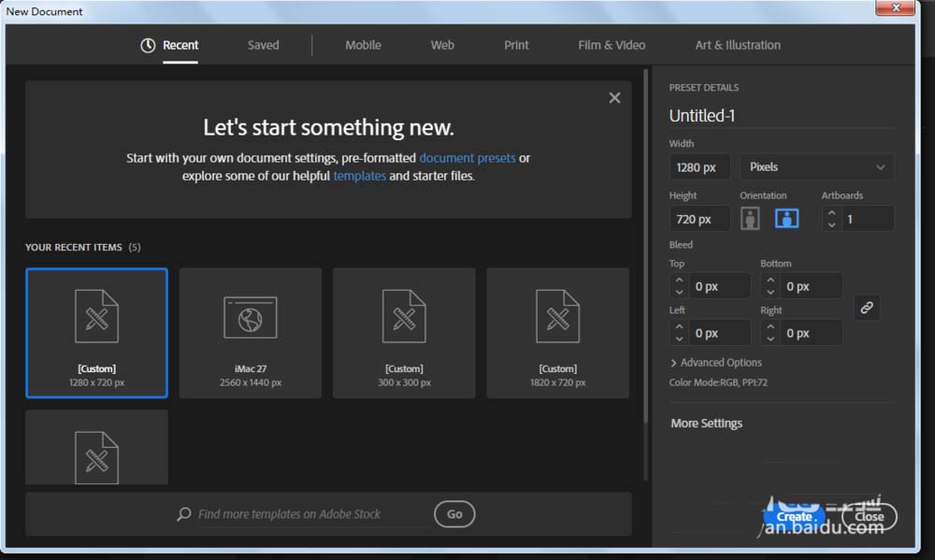
Task: Click the Right bleed value field
Action: pyautogui.click(x=811, y=333)
